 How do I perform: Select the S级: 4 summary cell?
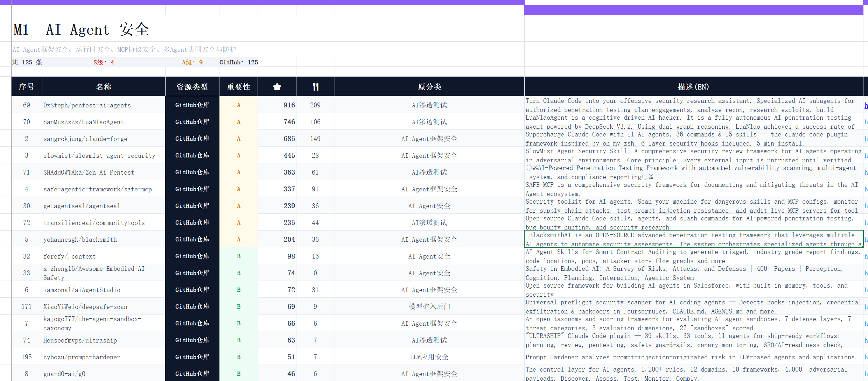pos(104,62)
